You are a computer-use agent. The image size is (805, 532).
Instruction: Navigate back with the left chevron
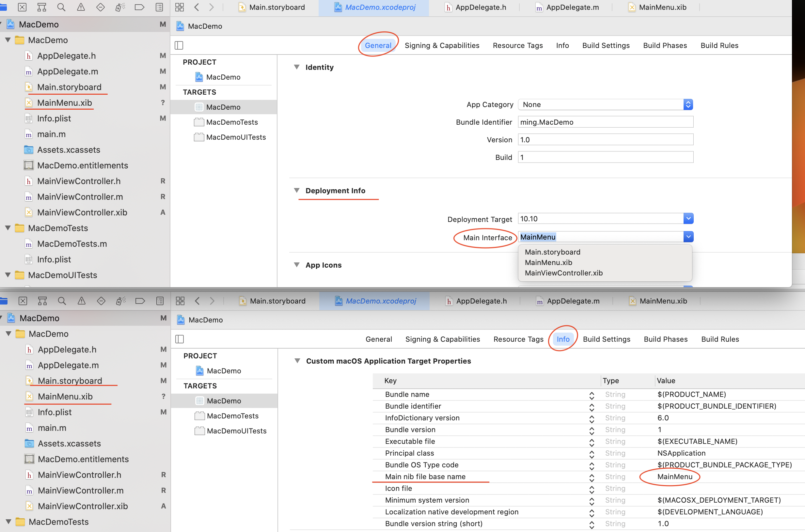197,7
